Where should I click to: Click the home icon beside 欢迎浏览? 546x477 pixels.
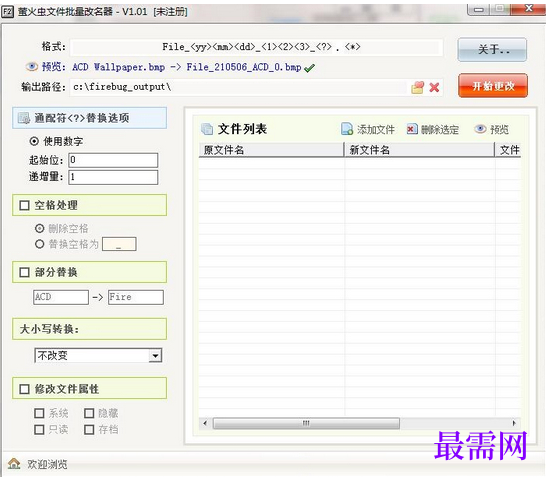pos(14,463)
